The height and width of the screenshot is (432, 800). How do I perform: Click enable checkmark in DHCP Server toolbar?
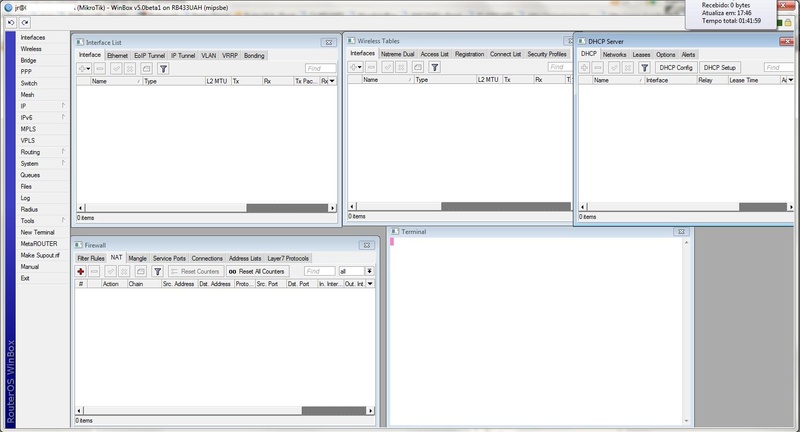tap(614, 67)
